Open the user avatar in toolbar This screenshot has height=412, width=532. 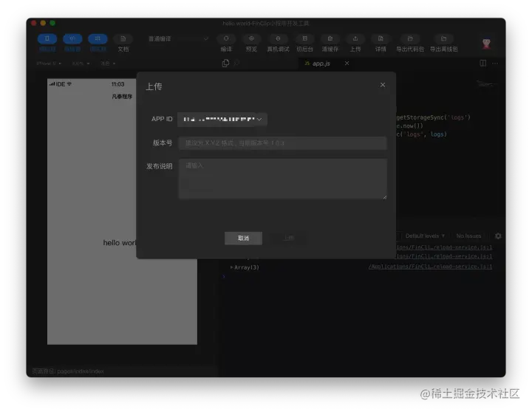486,44
